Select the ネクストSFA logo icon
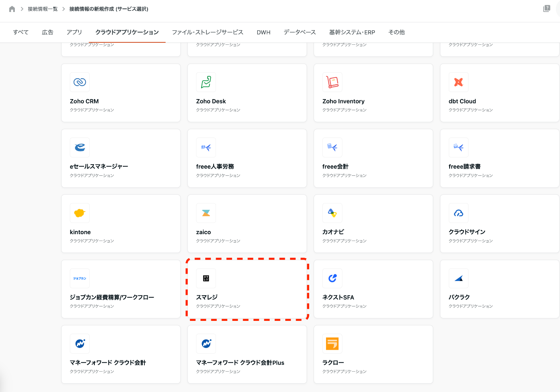The image size is (560, 392). (332, 278)
